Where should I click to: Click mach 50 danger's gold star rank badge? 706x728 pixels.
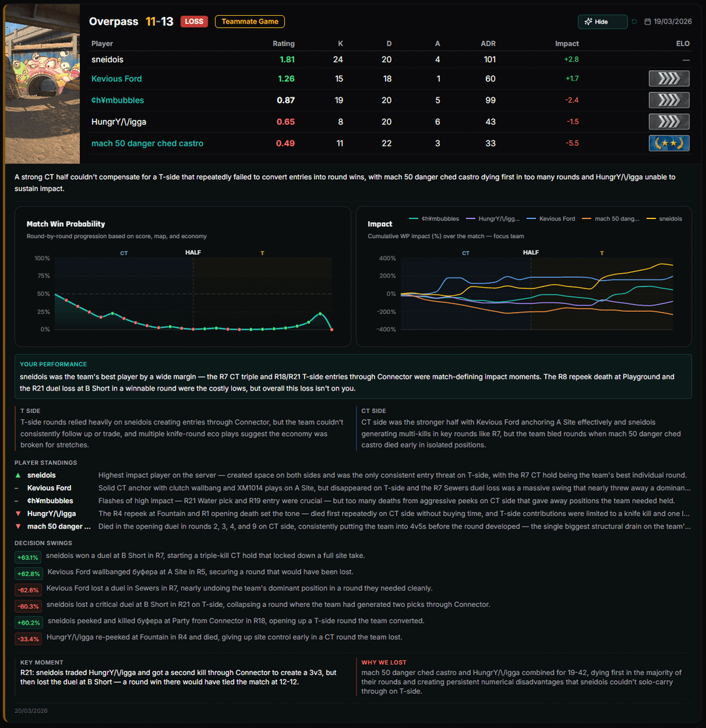(x=669, y=143)
